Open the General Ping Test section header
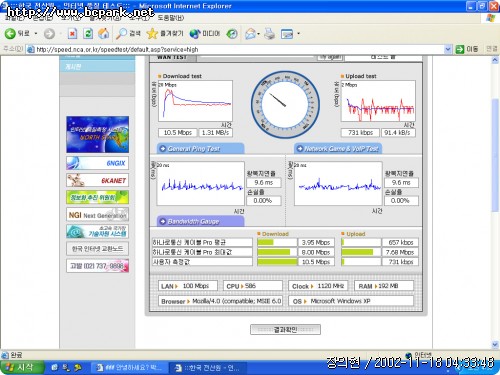 (x=200, y=148)
